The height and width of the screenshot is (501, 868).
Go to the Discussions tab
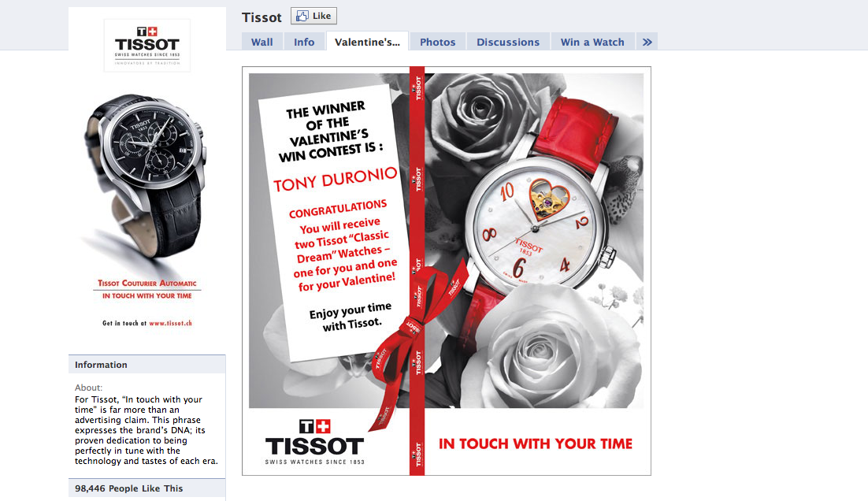coord(507,42)
